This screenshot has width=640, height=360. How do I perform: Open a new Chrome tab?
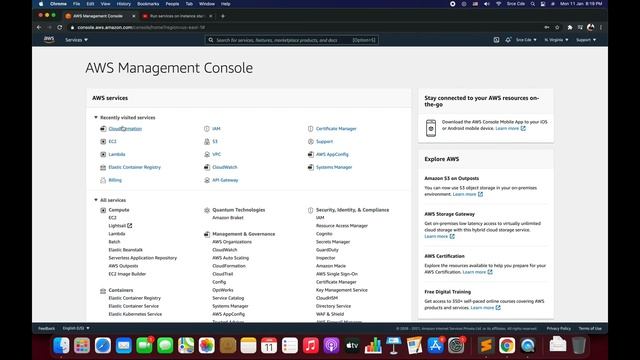[x=223, y=16]
